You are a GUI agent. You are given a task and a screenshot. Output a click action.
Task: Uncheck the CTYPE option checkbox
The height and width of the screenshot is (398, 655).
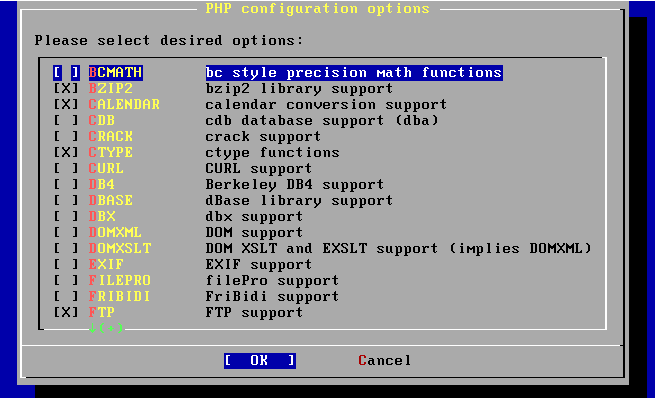[66, 152]
